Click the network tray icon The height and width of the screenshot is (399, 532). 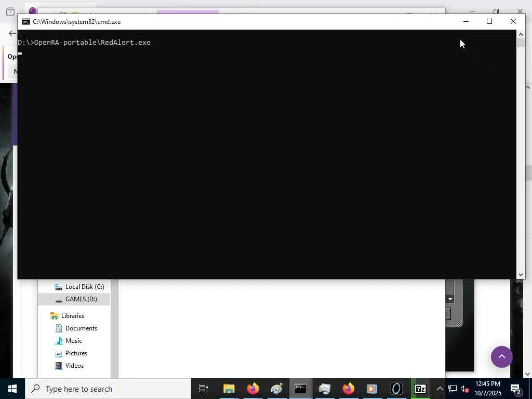click(x=452, y=389)
